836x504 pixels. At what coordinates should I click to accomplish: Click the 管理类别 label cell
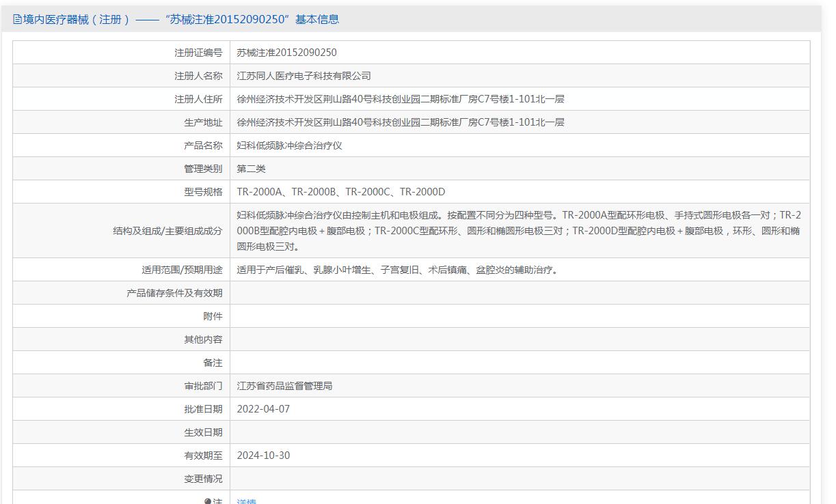[122, 169]
